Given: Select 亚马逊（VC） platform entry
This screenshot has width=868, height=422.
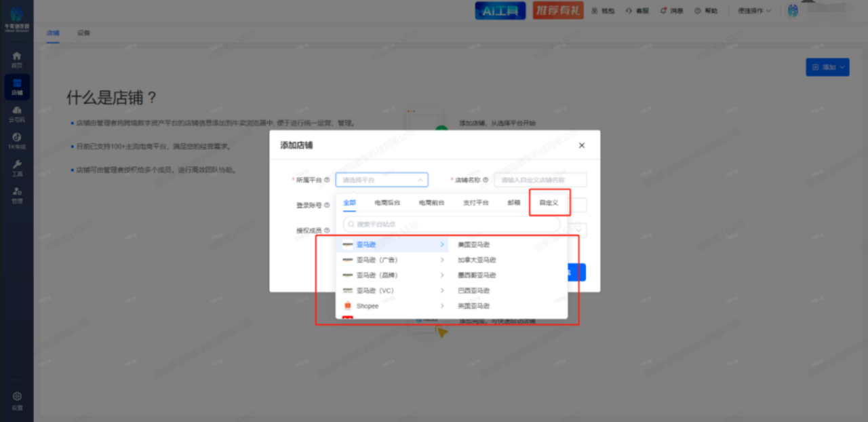Looking at the screenshot, I should tap(393, 290).
